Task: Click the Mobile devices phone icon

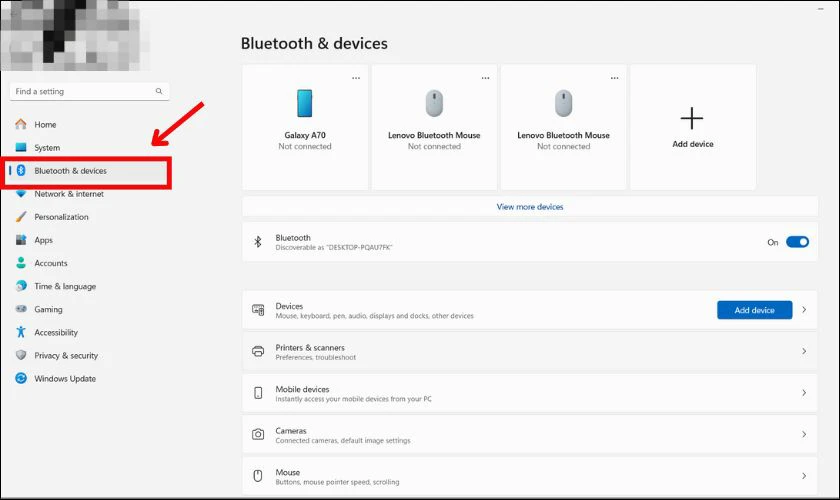Action: [x=258, y=393]
